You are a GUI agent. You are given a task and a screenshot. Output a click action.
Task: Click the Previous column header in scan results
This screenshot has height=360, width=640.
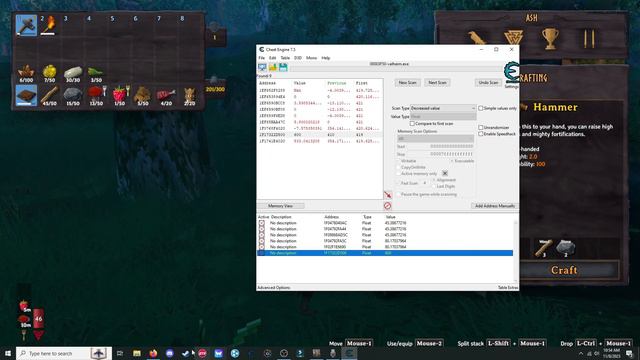point(337,83)
